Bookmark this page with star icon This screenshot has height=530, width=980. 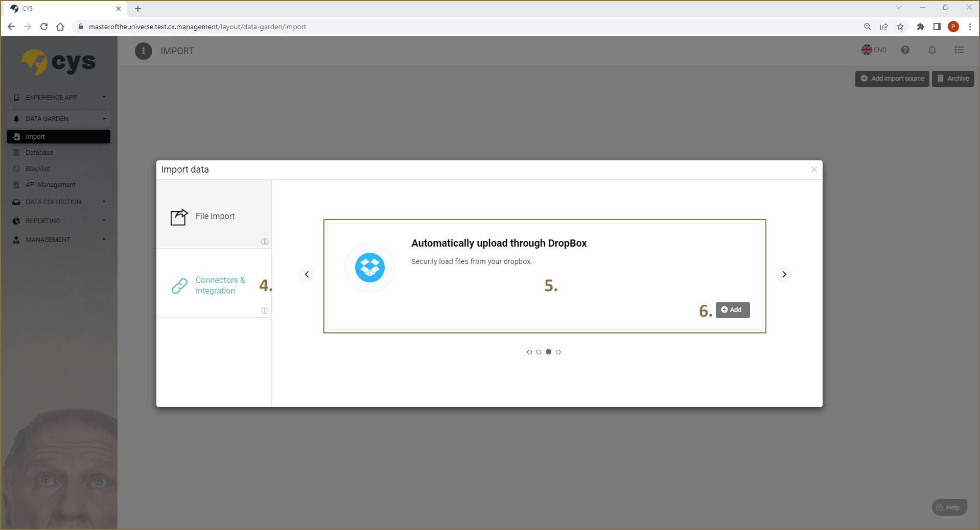pyautogui.click(x=900, y=27)
